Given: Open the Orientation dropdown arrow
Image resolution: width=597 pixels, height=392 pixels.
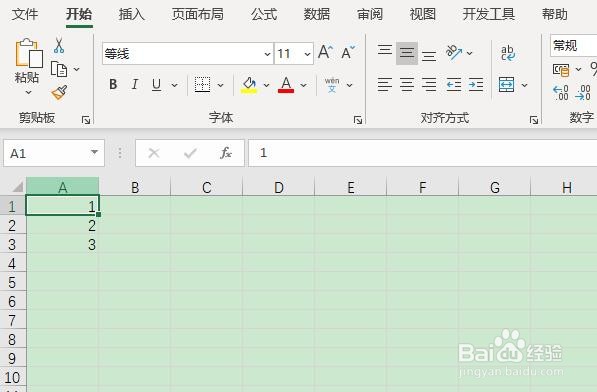Looking at the screenshot, I should point(469,53).
